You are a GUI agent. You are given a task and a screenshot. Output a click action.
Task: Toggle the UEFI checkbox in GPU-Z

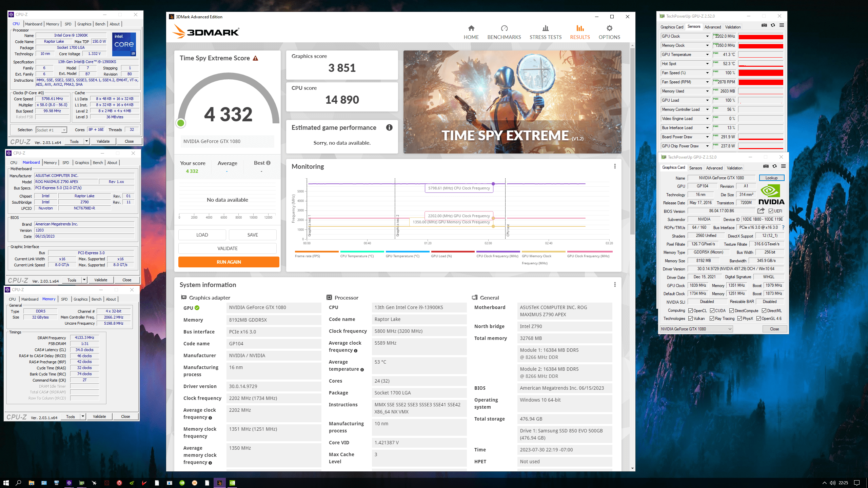pos(771,211)
